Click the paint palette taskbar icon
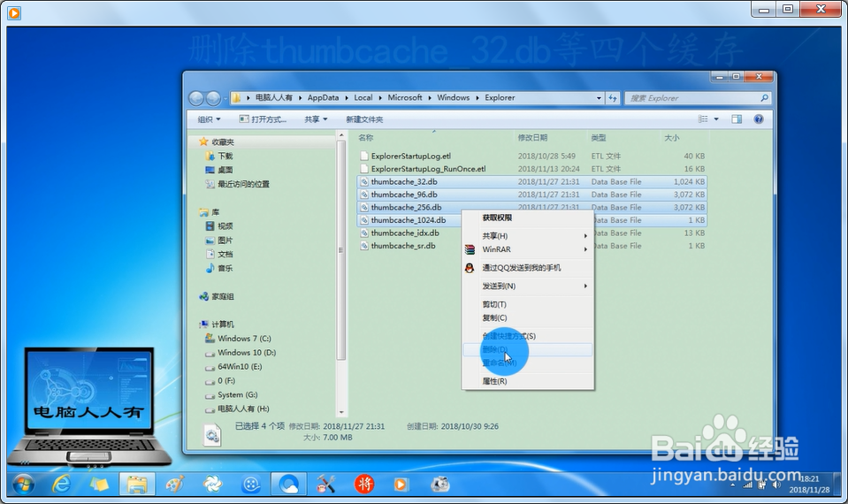Screen dimensions: 848x504 [175, 484]
